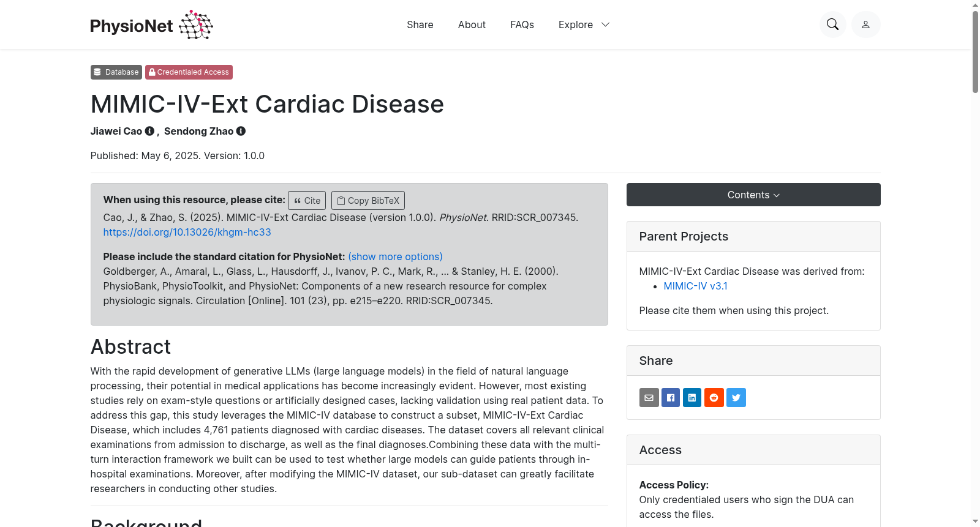Expand the Contents dropdown
This screenshot has width=980, height=527.
[753, 195]
